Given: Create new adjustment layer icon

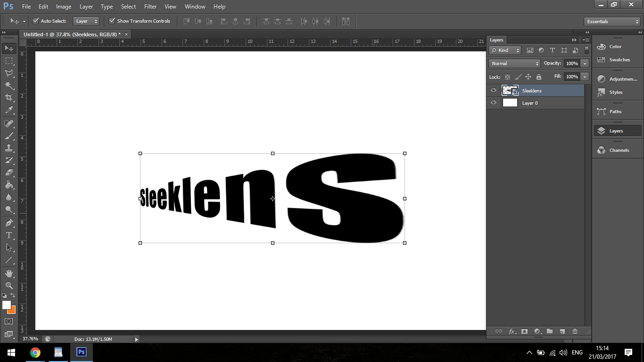Looking at the screenshot, I should point(537,331).
